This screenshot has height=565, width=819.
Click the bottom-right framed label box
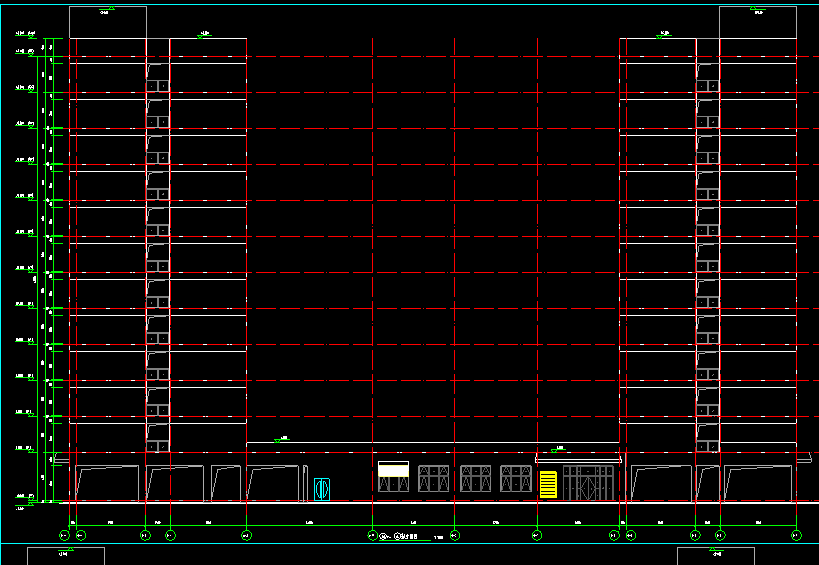point(716,556)
